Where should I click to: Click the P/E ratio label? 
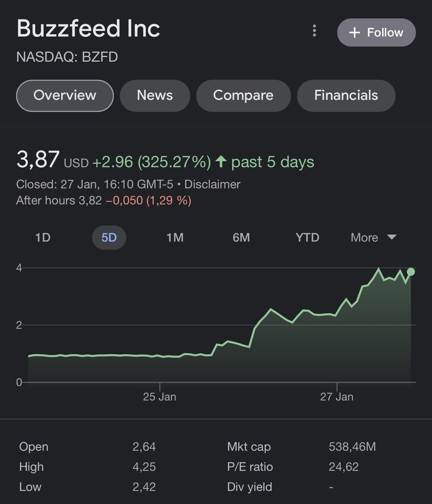coord(250,467)
